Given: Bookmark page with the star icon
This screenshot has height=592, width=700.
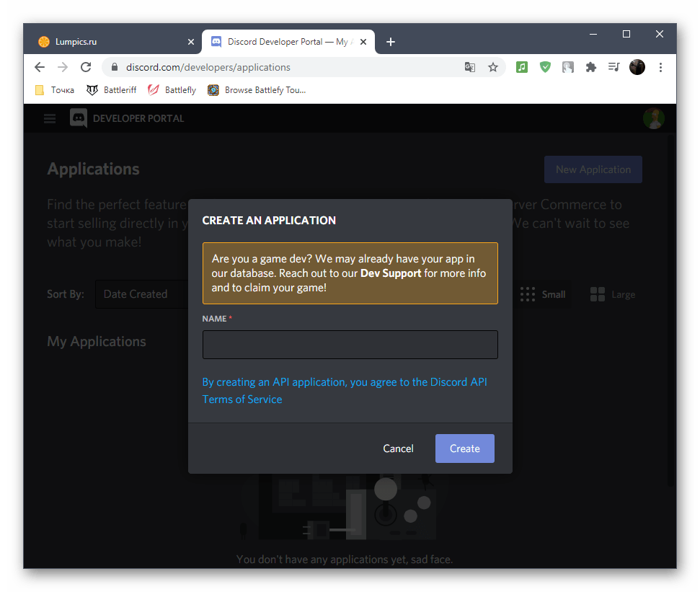Looking at the screenshot, I should 493,67.
